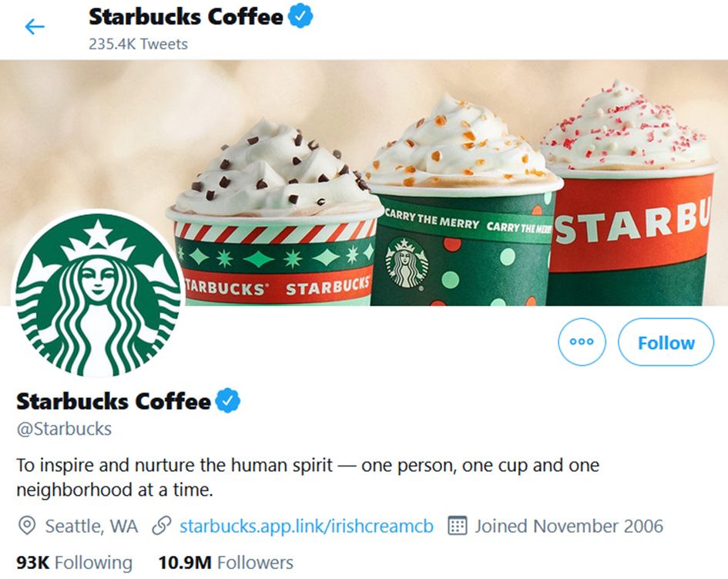View the 93K Following list
Image resolution: width=728 pixels, height=579 pixels.
[74, 563]
